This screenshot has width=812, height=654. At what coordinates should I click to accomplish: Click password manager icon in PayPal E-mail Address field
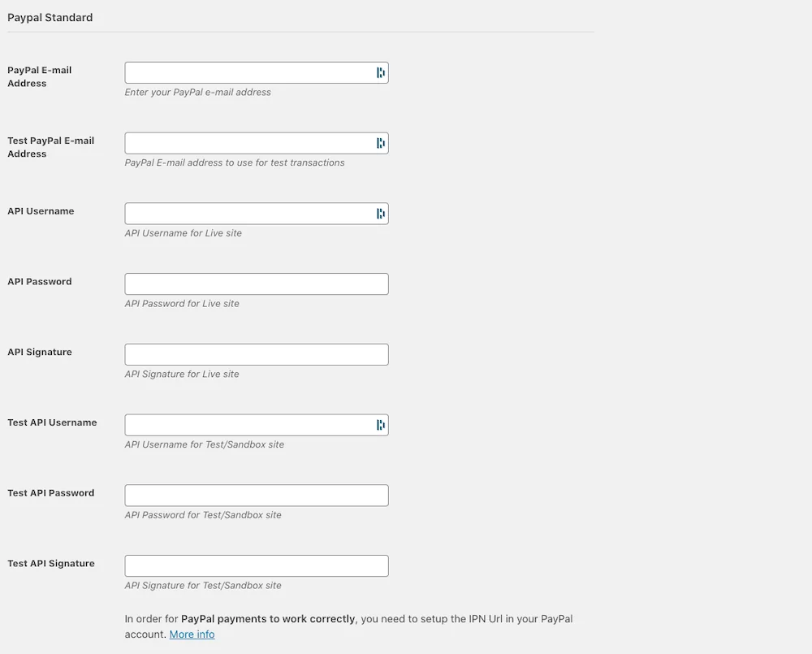381,72
